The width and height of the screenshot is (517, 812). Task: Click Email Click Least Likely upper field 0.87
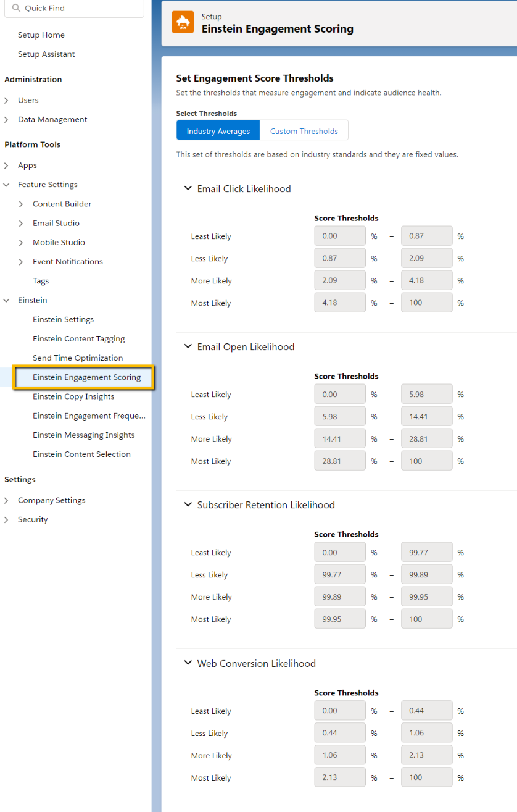[427, 236]
